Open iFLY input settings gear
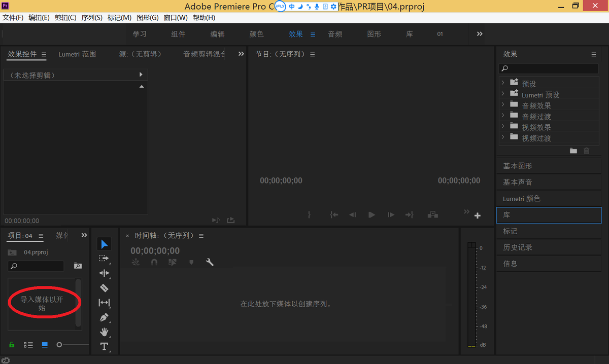 [x=333, y=7]
